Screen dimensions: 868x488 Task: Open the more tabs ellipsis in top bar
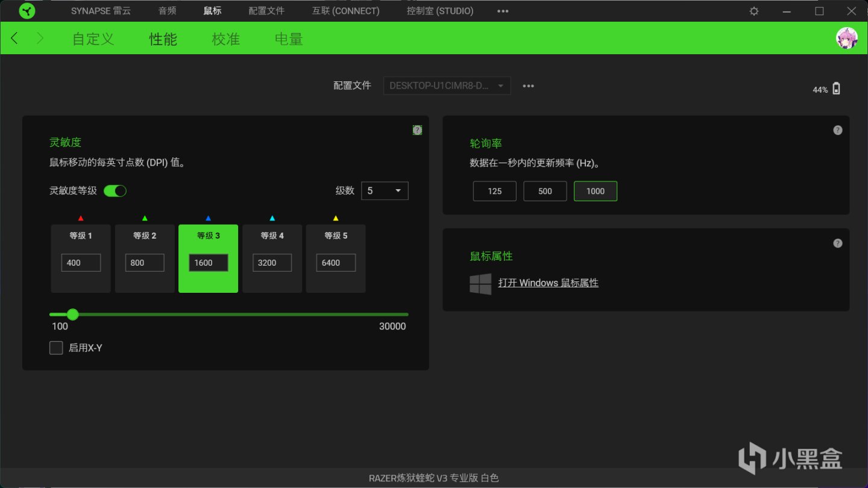pyautogui.click(x=503, y=11)
